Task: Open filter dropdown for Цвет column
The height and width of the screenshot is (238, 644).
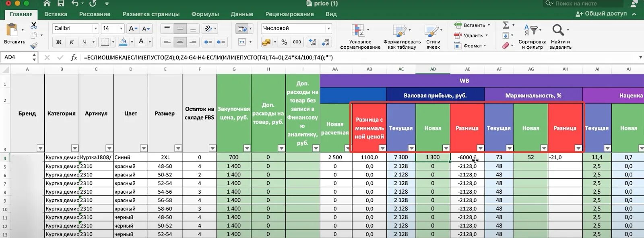Action: click(143, 148)
